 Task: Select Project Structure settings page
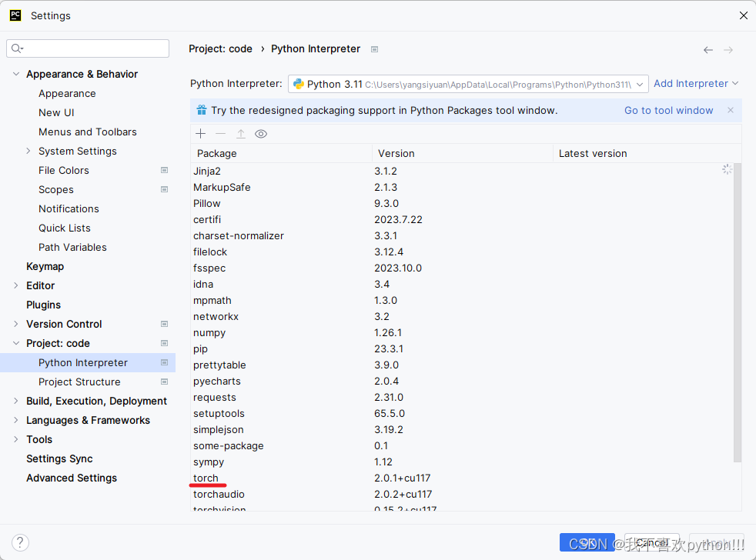tap(79, 382)
